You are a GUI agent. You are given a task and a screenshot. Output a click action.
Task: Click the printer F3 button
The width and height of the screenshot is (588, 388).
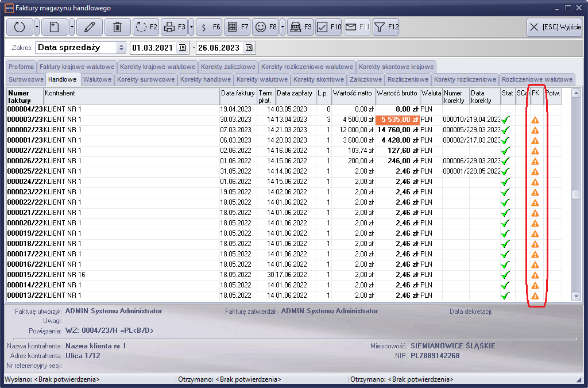click(174, 27)
